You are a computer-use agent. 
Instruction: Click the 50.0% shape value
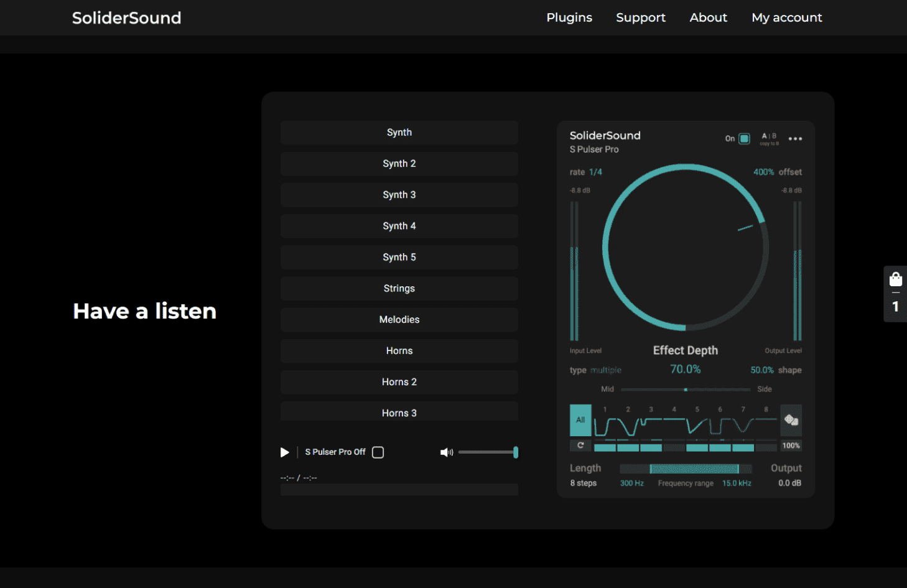pyautogui.click(x=761, y=370)
